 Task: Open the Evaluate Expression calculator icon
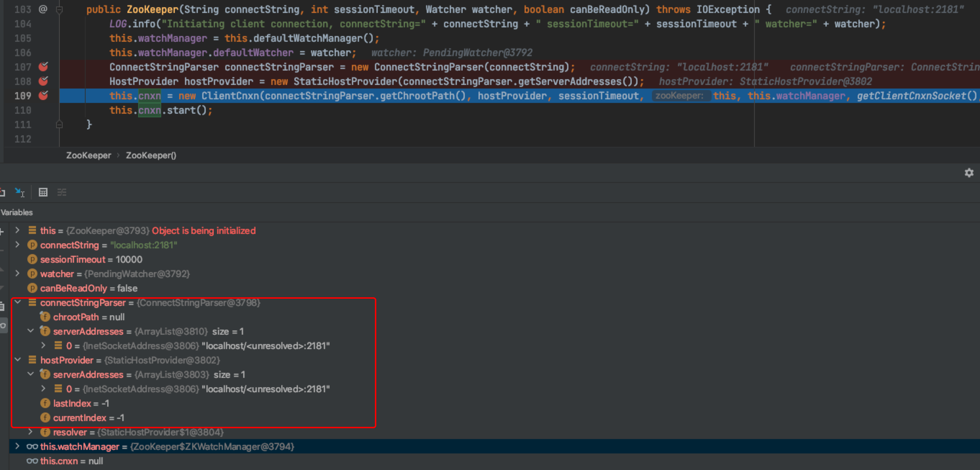coord(43,192)
